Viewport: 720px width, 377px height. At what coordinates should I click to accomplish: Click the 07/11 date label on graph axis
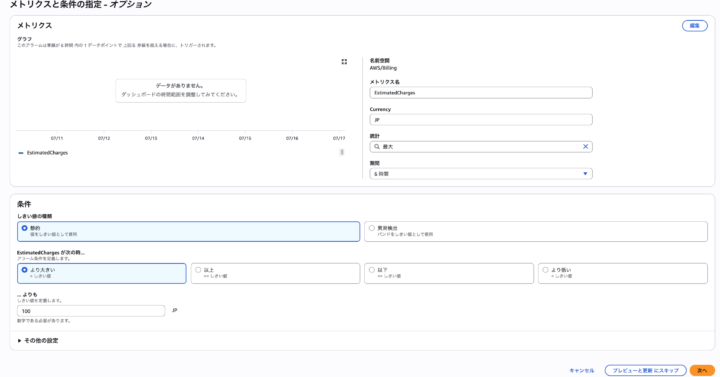pyautogui.click(x=57, y=138)
